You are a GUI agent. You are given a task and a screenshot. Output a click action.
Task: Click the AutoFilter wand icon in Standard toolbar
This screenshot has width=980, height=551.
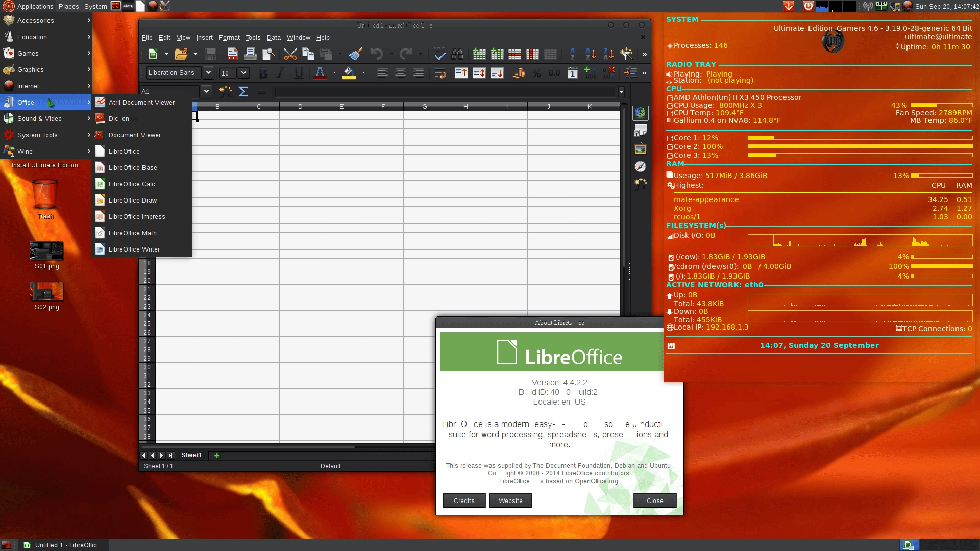[x=626, y=54]
